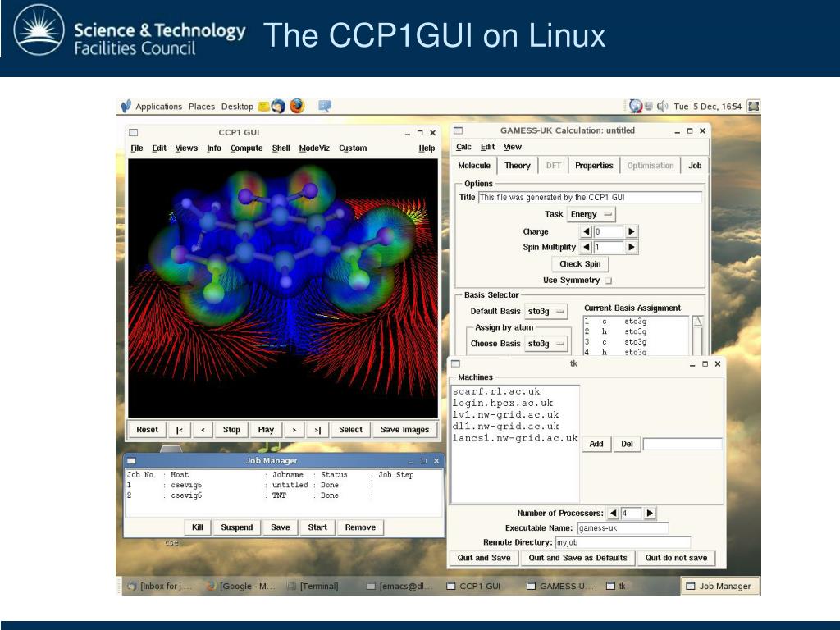Switch to the Job tab
Image resolution: width=840 pixels, height=630 pixels.
pos(695,166)
